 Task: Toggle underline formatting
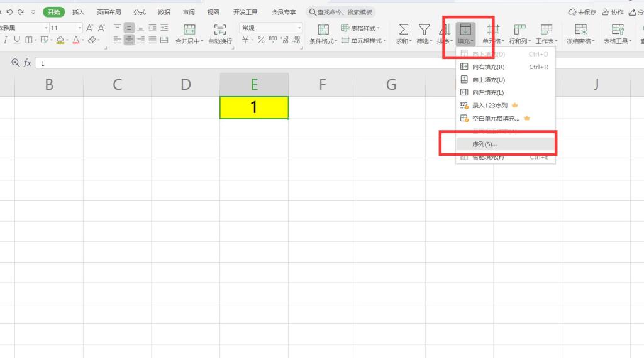click(17, 40)
